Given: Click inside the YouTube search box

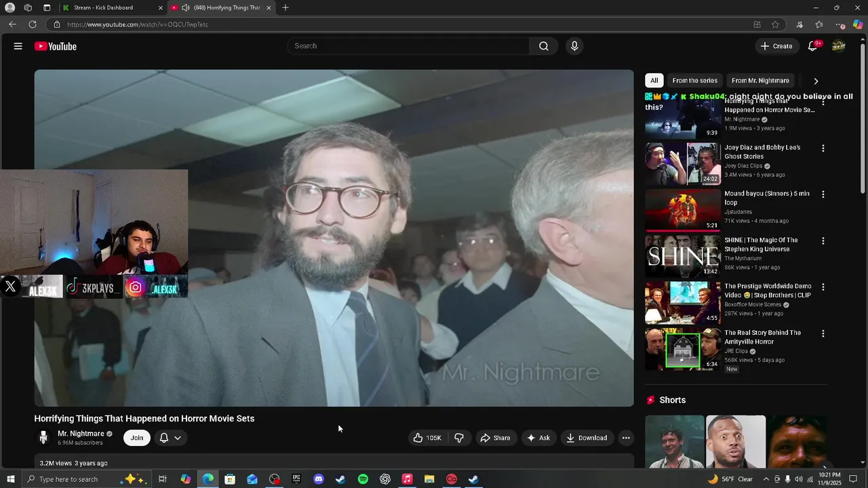Looking at the screenshot, I should coord(408,46).
